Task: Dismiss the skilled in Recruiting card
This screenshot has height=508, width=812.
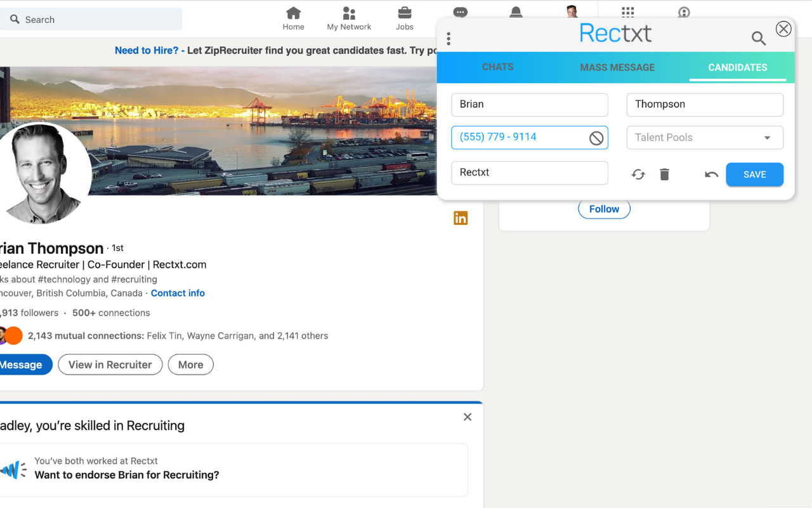Action: [x=468, y=417]
